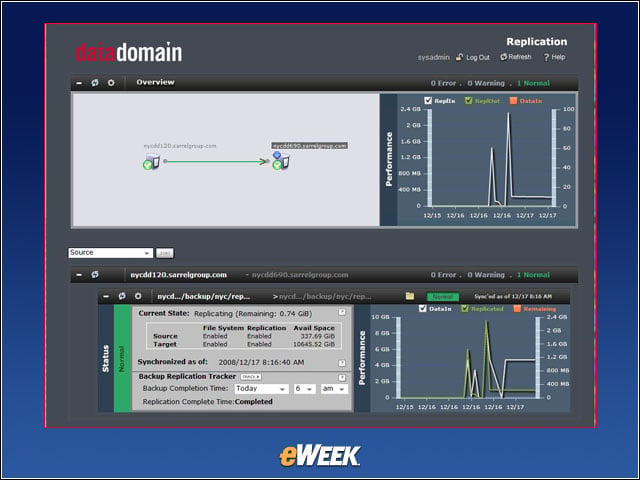Refresh the Overview panel via its header icon
This screenshot has width=640, height=480.
click(95, 83)
